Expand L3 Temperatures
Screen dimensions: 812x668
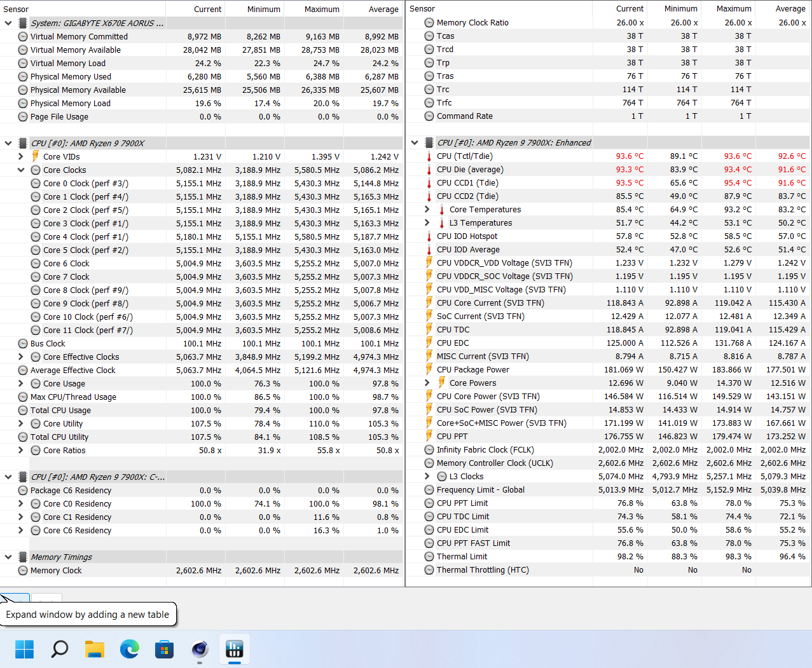pos(427,222)
